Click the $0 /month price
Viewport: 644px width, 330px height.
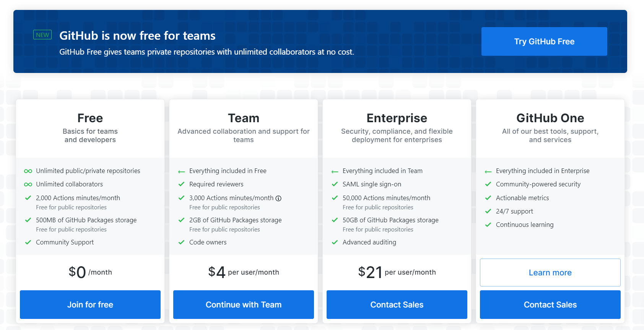(90, 272)
